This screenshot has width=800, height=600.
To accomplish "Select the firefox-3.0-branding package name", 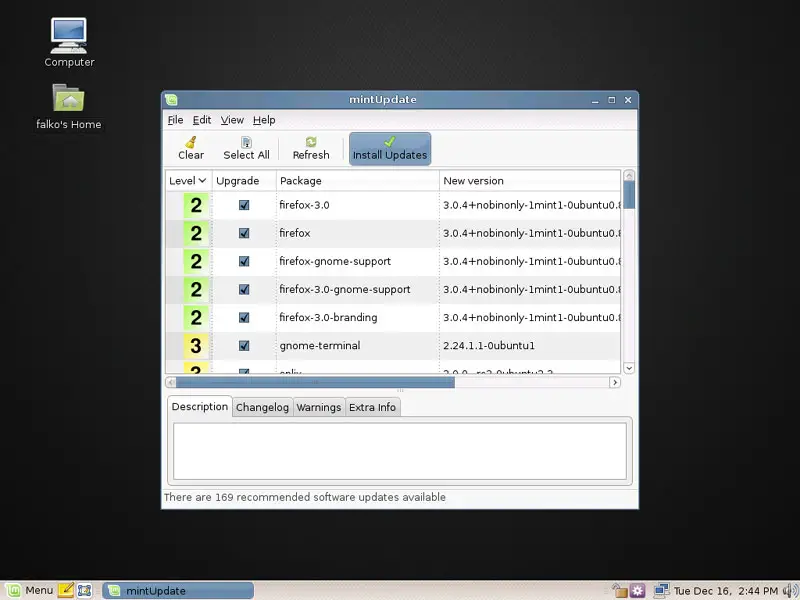I will click(328, 317).
